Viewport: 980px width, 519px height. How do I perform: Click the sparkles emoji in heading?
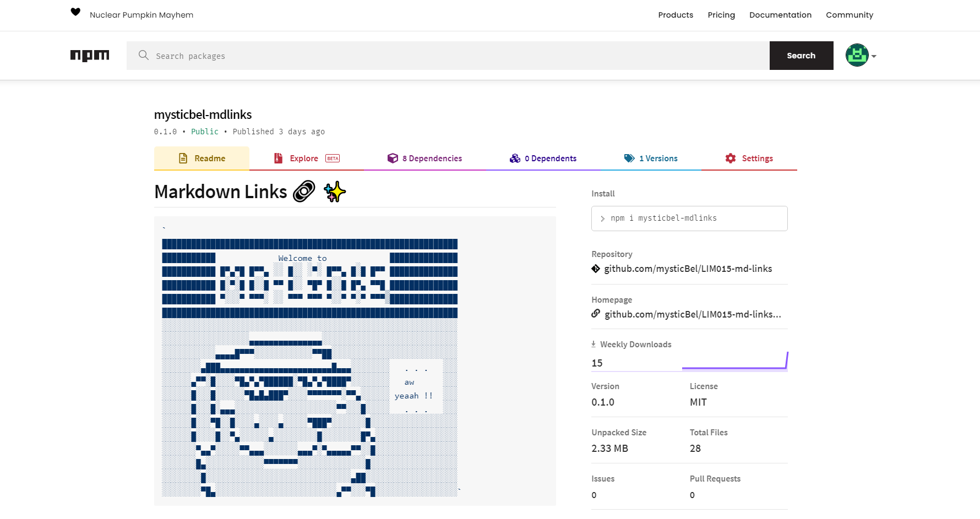(x=335, y=192)
